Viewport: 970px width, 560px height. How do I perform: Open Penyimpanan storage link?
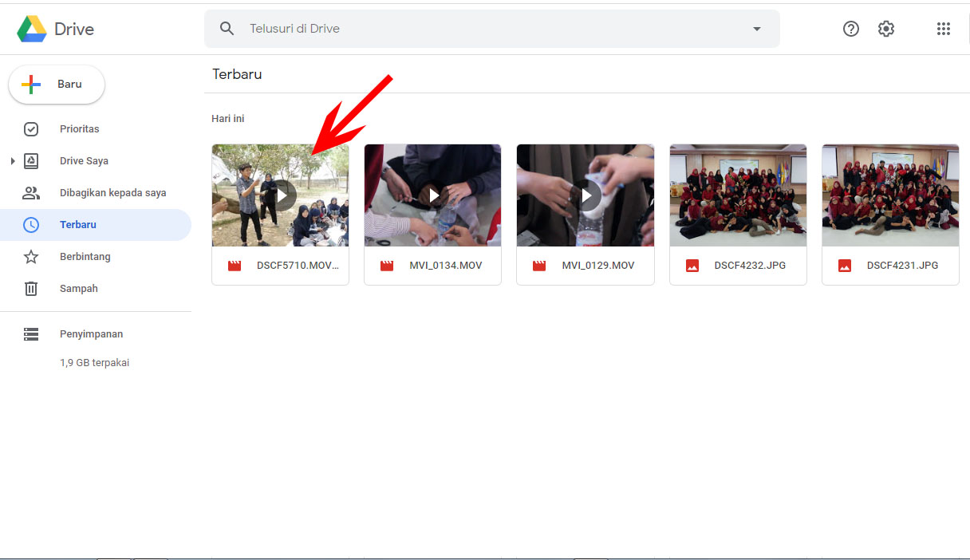pyautogui.click(x=91, y=334)
